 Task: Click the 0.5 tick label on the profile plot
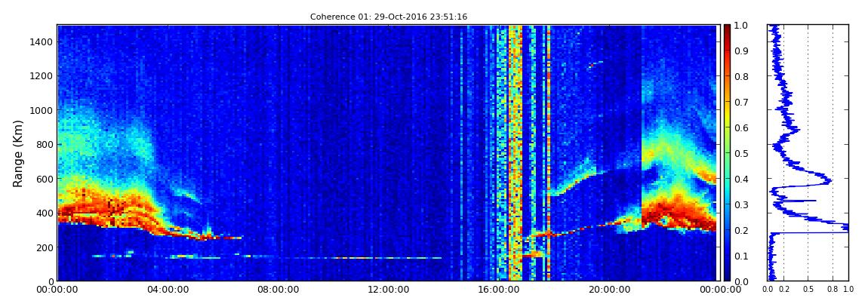(x=808, y=290)
